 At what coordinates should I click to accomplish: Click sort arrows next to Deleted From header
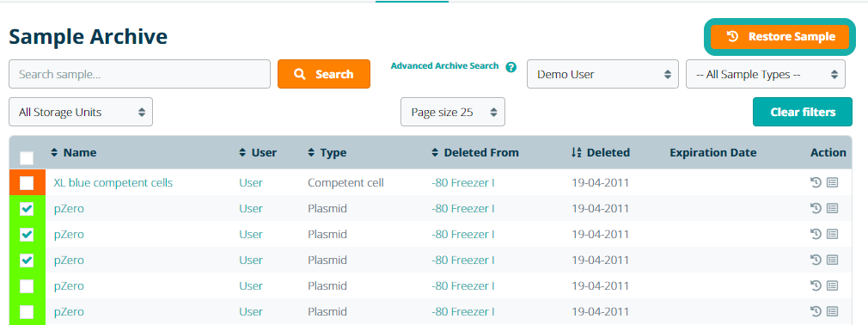click(435, 152)
